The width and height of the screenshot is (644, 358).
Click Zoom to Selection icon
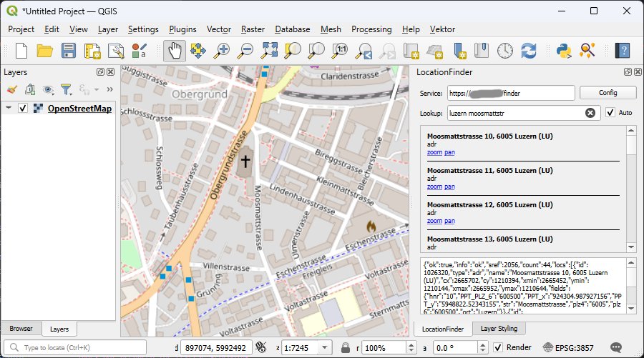(293, 51)
